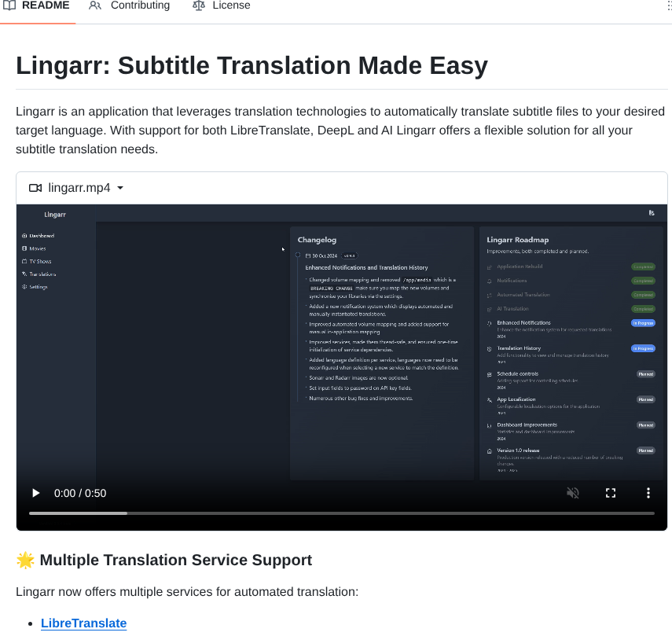
Task: Switch to the Contributing tab
Action: pyautogui.click(x=140, y=6)
